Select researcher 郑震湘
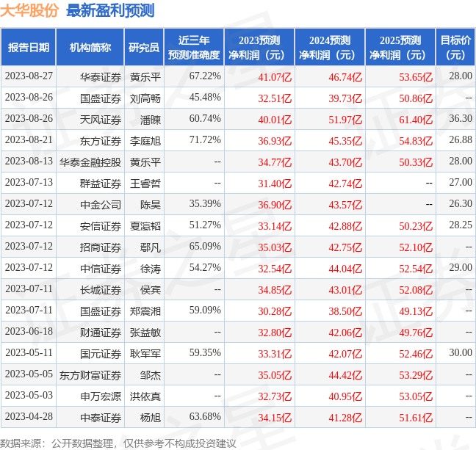Viewport: 476px width, 450px height. [145, 311]
